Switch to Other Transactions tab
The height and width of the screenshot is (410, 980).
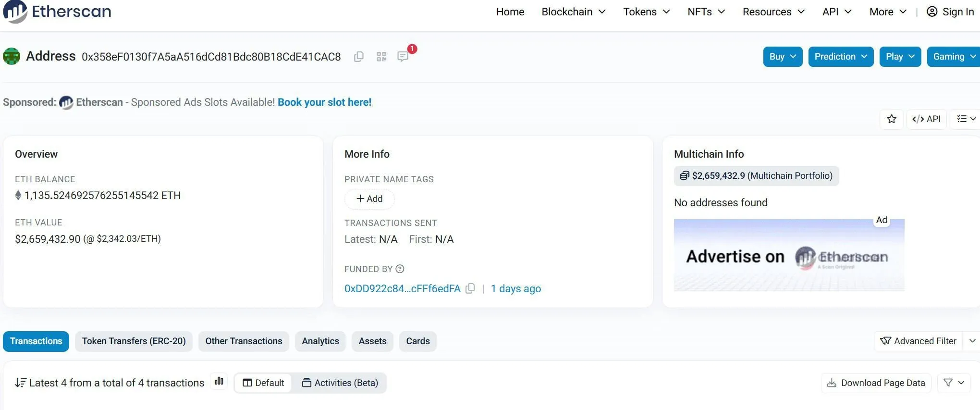click(244, 341)
